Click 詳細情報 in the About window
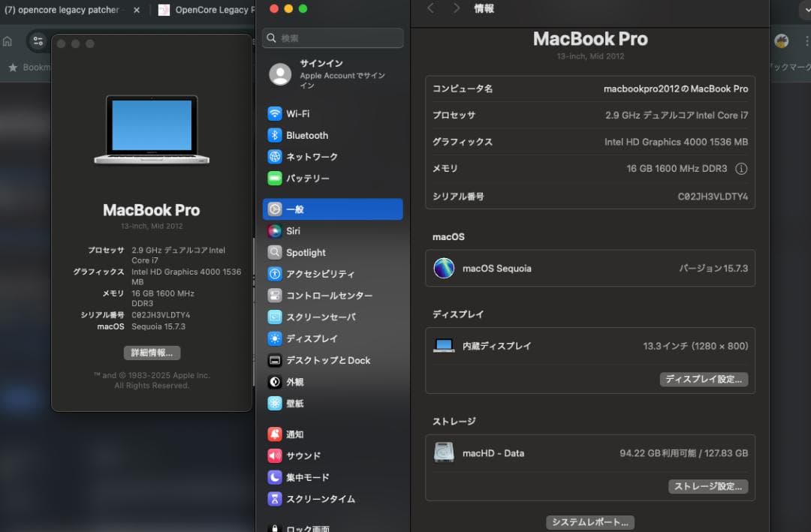This screenshot has height=532, width=811. pyautogui.click(x=152, y=353)
